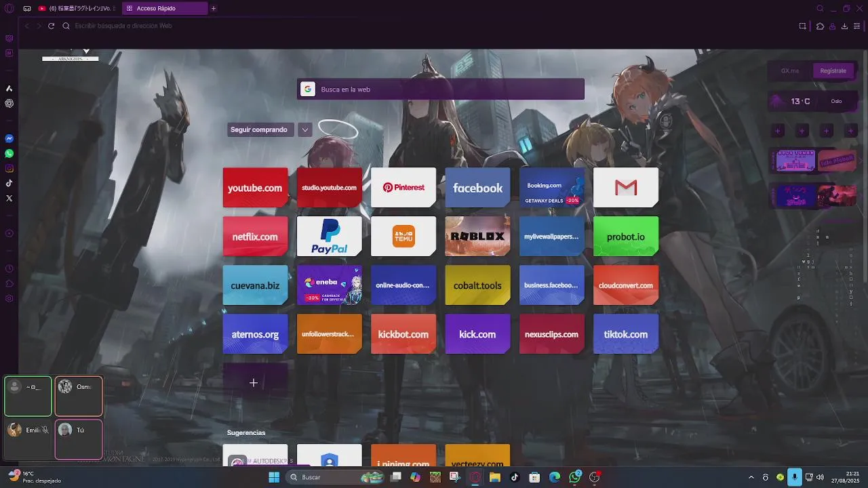Open the cloudconvert.com speed dial
Screen dimensions: 868x488
[626, 285]
